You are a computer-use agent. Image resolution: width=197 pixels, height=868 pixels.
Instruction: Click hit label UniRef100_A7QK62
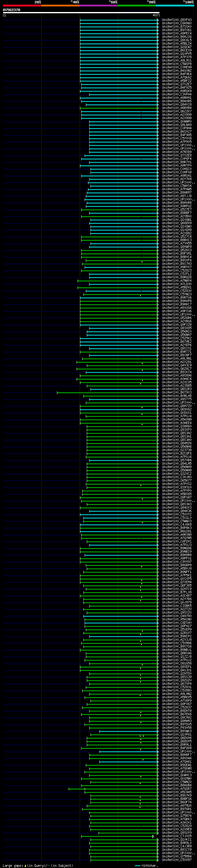coord(177,78)
